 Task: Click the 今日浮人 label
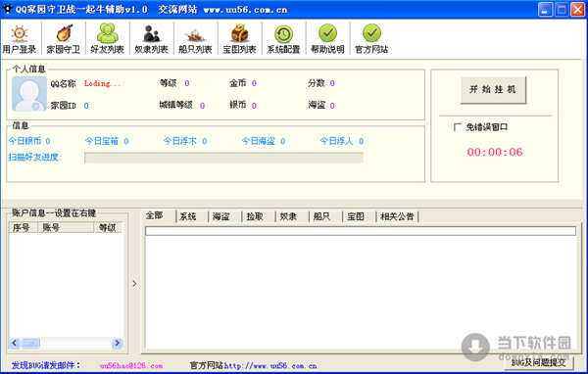[336, 141]
